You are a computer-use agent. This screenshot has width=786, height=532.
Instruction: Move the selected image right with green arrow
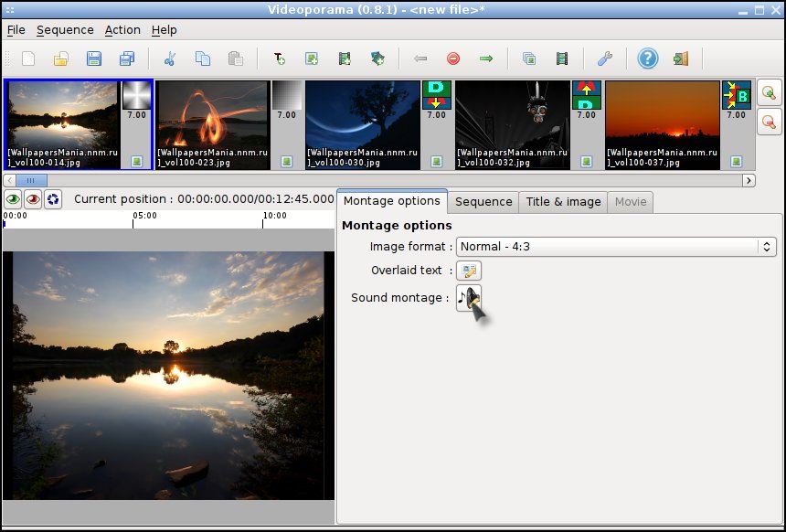pyautogui.click(x=485, y=59)
